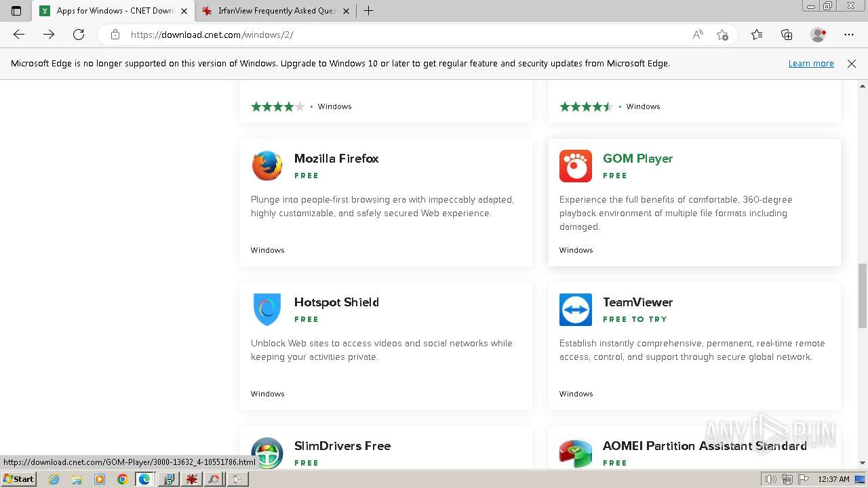Viewport: 868px width, 488px height.
Task: Open the SlimDrivers Free title link
Action: [342, 446]
